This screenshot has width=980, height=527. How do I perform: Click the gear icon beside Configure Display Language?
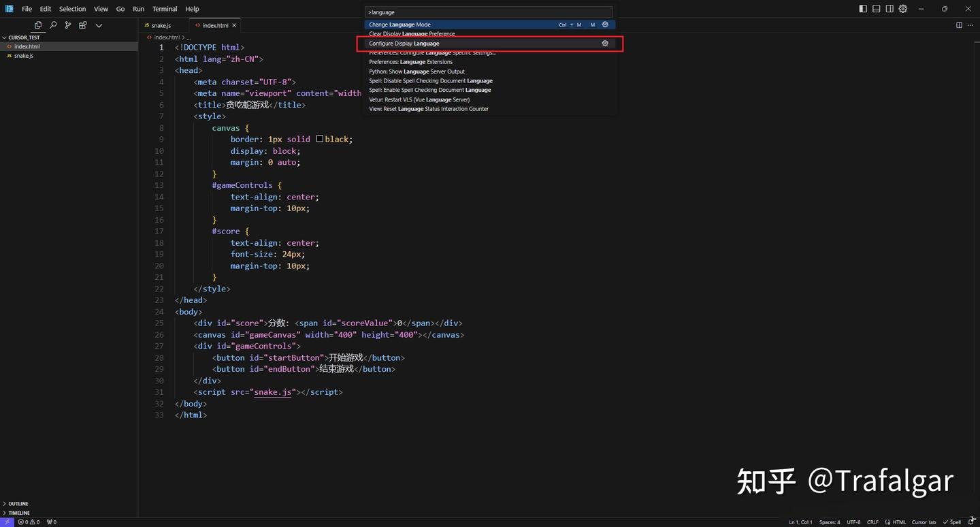point(605,44)
